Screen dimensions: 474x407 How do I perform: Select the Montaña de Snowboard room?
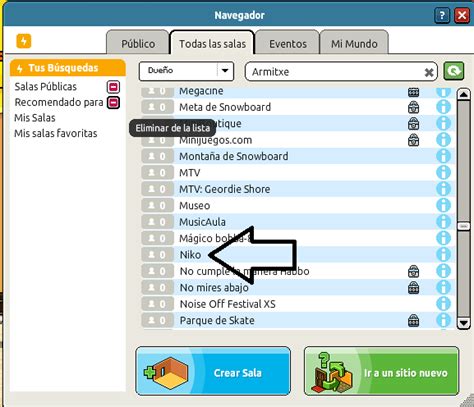point(298,156)
